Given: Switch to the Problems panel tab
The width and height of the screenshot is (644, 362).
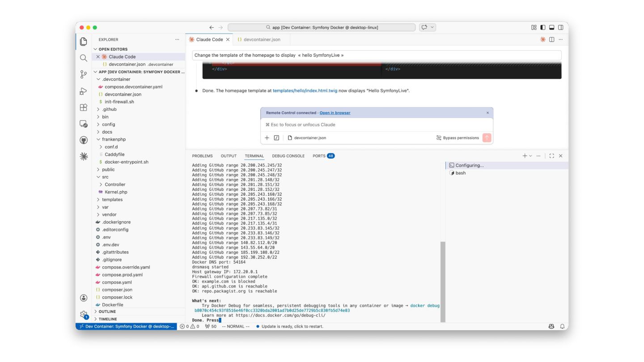Looking at the screenshot, I should [202, 156].
